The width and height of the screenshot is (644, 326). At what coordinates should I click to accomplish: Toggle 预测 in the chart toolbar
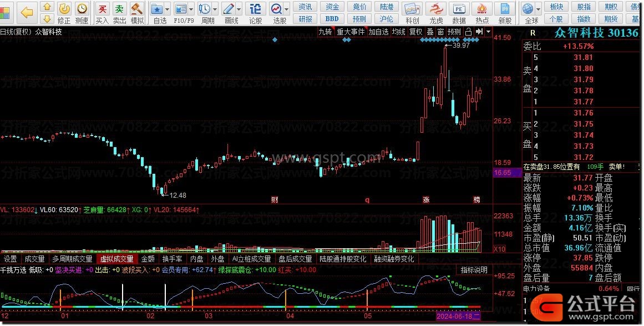pyautogui.click(x=454, y=32)
